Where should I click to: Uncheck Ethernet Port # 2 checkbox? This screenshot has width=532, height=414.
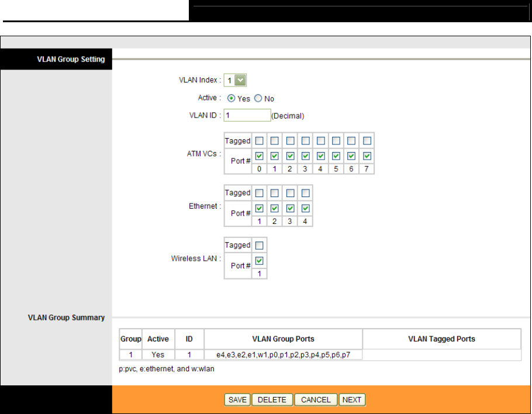275,208
